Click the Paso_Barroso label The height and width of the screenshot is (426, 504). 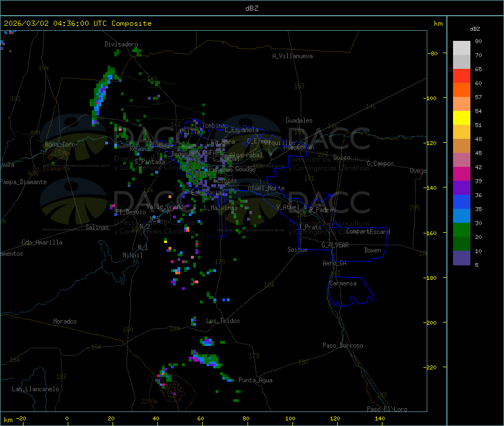click(x=343, y=345)
